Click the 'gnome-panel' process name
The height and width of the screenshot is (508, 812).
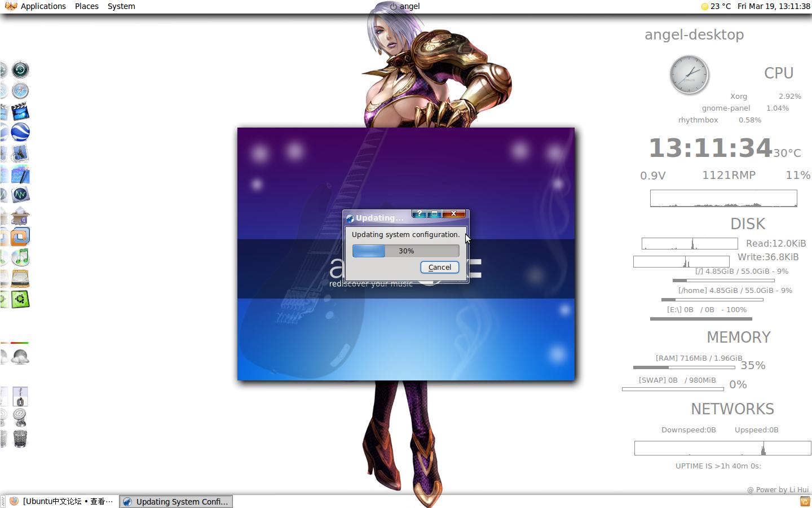[x=726, y=108]
